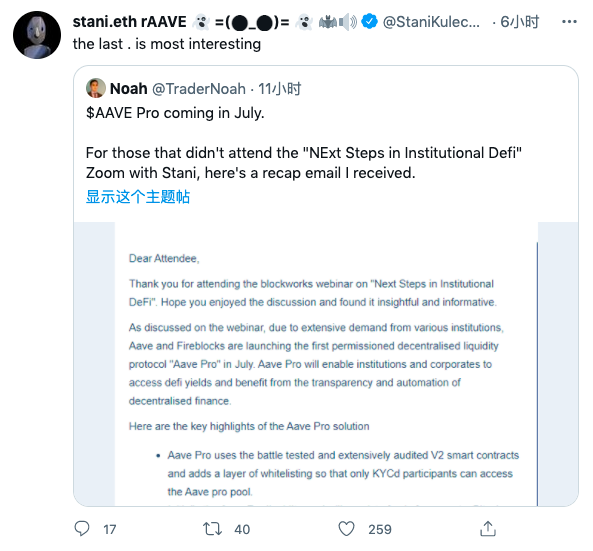
Task: Click the stani.eth rAAVE display name
Action: (x=129, y=22)
